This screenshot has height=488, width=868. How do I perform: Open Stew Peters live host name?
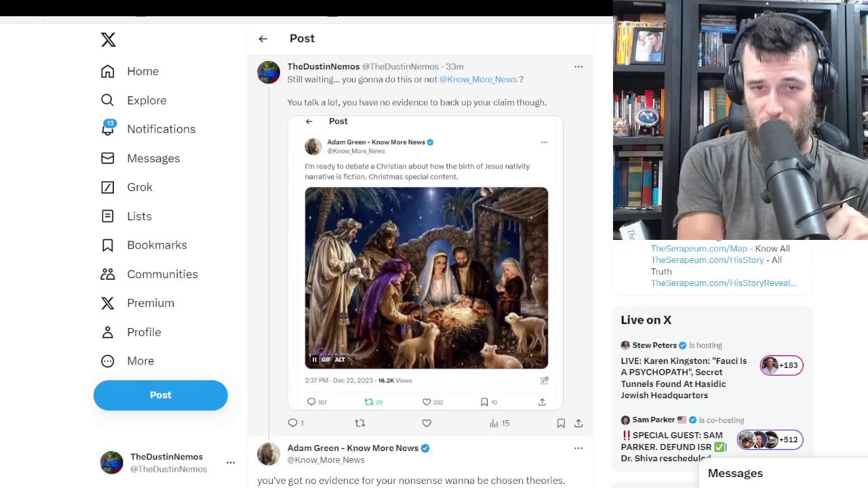654,345
